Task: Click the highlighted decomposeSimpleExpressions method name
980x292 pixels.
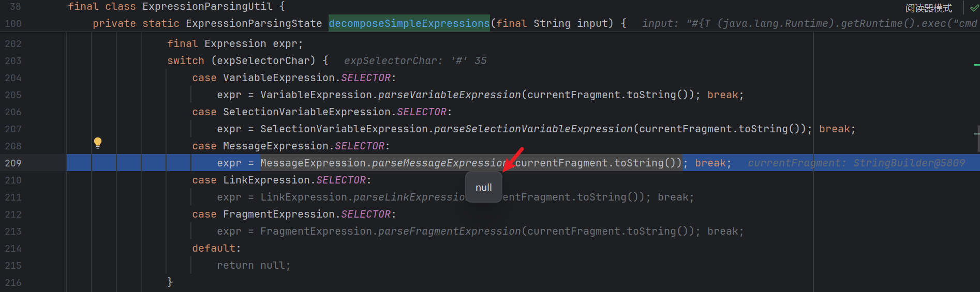Action: 409,23
